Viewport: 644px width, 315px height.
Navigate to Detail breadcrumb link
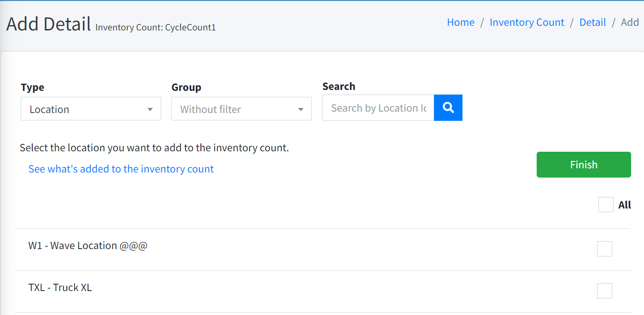(592, 22)
